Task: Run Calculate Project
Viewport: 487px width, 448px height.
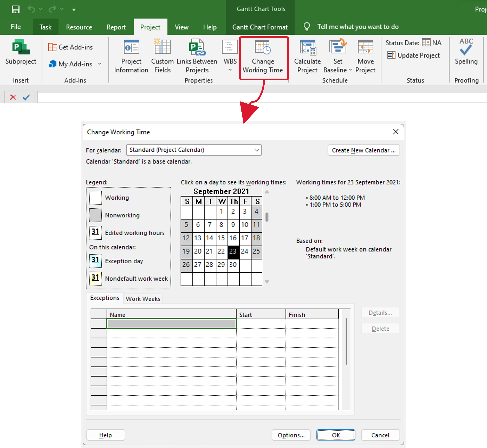Action: point(307,56)
